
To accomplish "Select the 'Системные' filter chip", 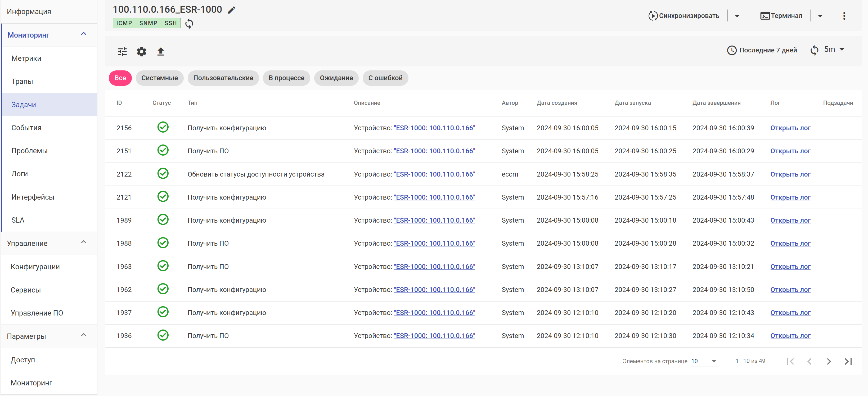I will (159, 78).
